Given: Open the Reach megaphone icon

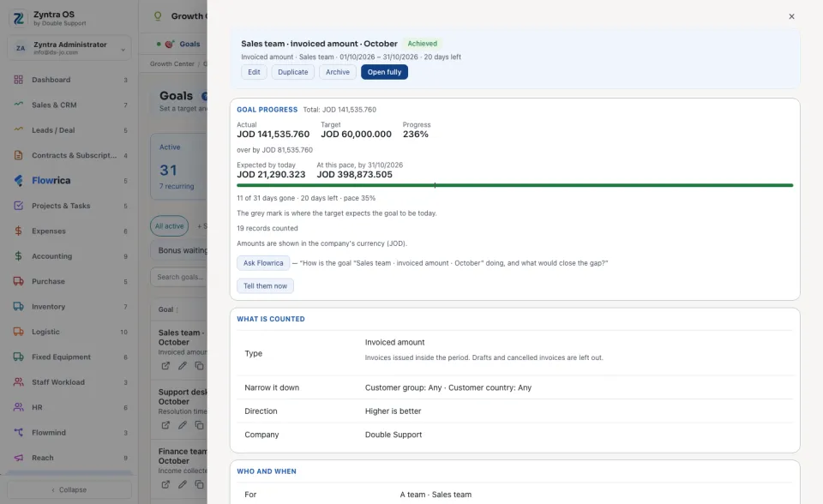Looking at the screenshot, I should tap(18, 457).
